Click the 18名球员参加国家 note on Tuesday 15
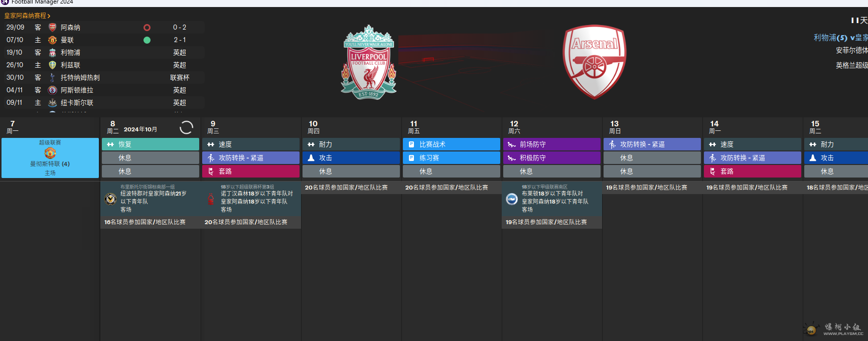The width and height of the screenshot is (868, 341). pos(837,188)
